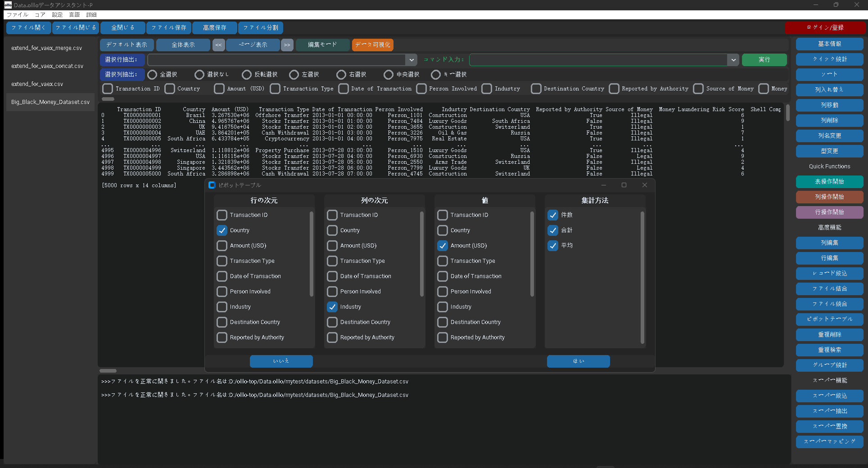This screenshot has height=468, width=868.
Task: Open the ファイル menu
Action: [17, 15]
